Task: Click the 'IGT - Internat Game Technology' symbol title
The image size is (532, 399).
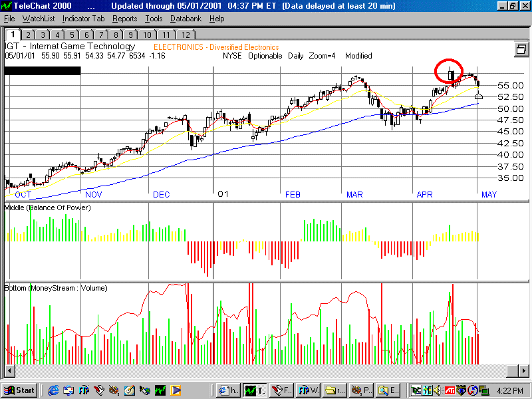Action: pyautogui.click(x=70, y=46)
